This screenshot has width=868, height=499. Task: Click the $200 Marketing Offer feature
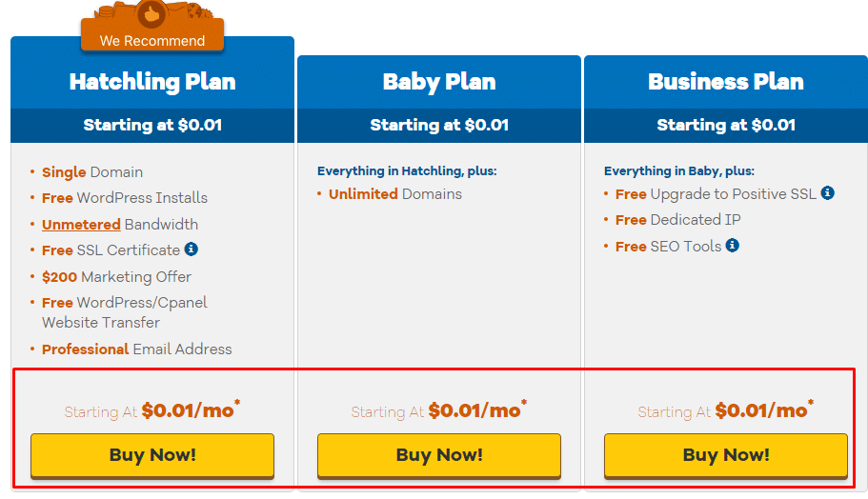[116, 277]
